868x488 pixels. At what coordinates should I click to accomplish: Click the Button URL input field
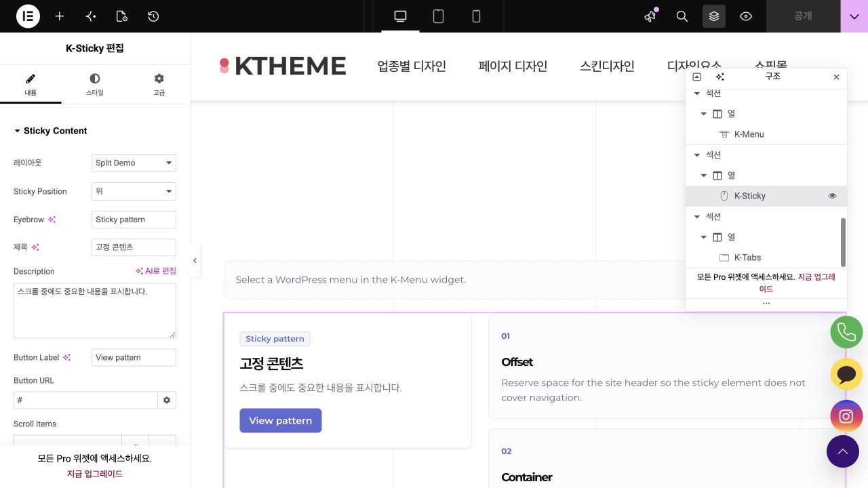point(85,400)
